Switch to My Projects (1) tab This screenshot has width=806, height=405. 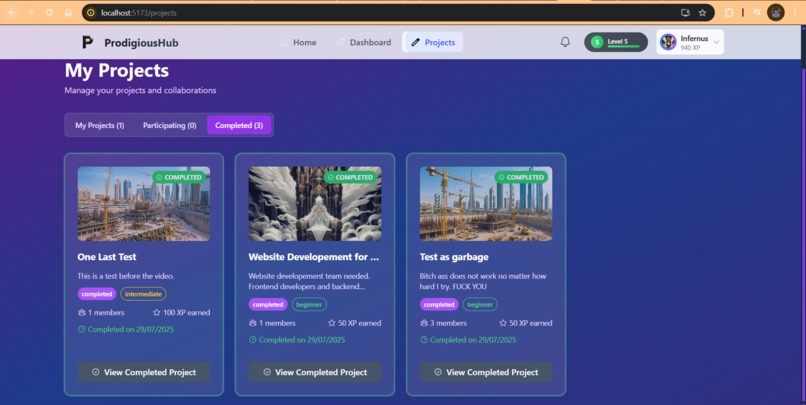(x=100, y=125)
